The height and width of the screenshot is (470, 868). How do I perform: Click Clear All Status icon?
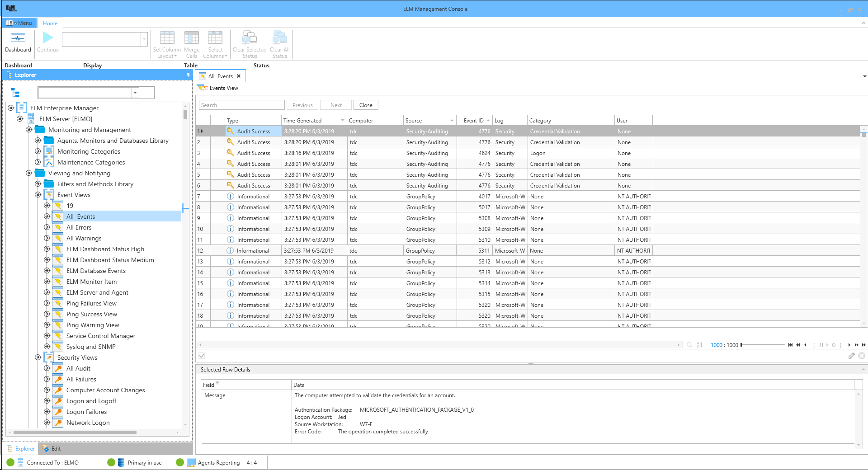point(279,38)
